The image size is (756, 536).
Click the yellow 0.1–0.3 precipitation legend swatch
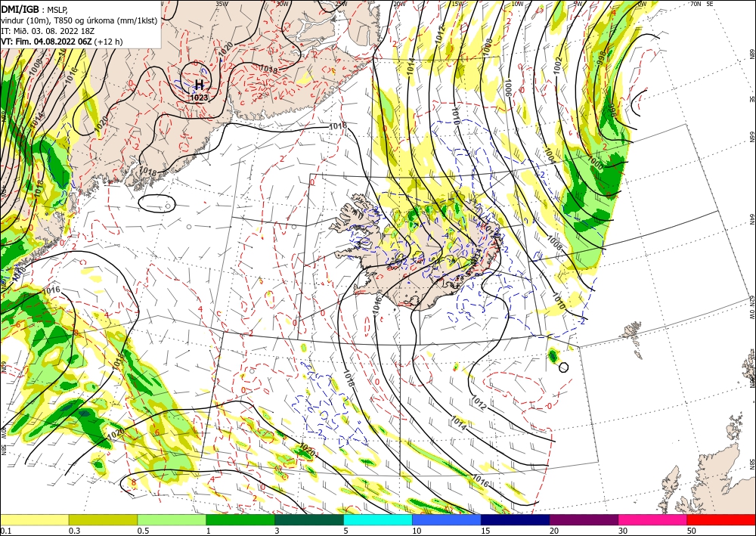[34, 519]
